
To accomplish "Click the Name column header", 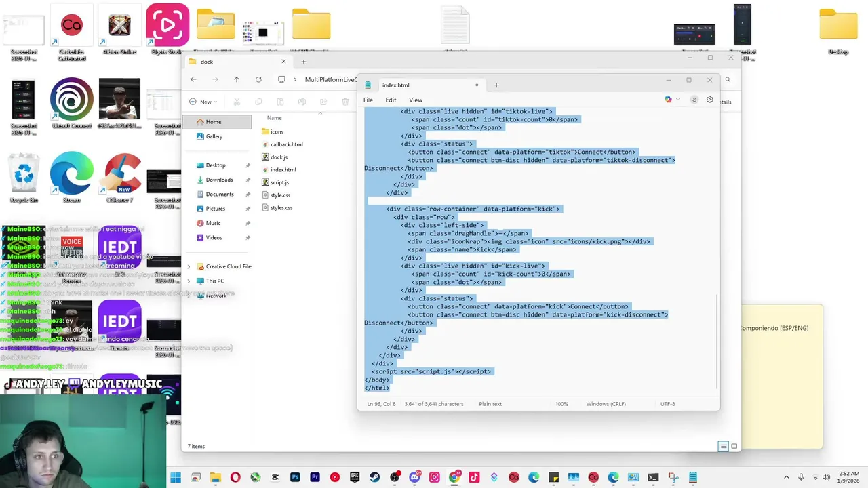I will tap(274, 118).
